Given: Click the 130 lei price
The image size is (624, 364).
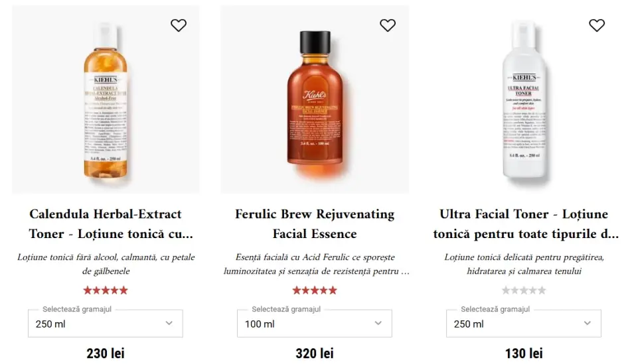Looking at the screenshot, I should (x=524, y=353).
